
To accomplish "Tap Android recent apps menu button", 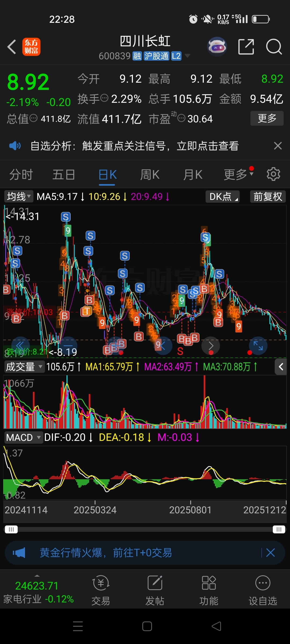I will (x=78, y=626).
